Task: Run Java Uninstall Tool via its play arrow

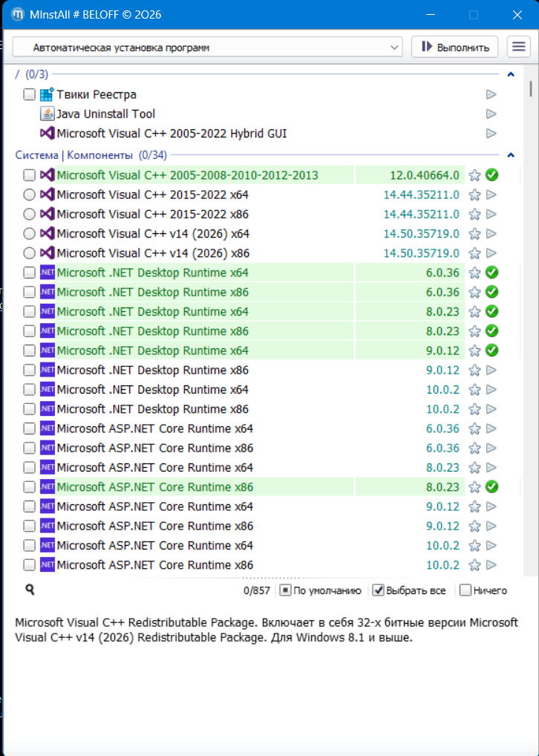Action: pyautogui.click(x=491, y=114)
